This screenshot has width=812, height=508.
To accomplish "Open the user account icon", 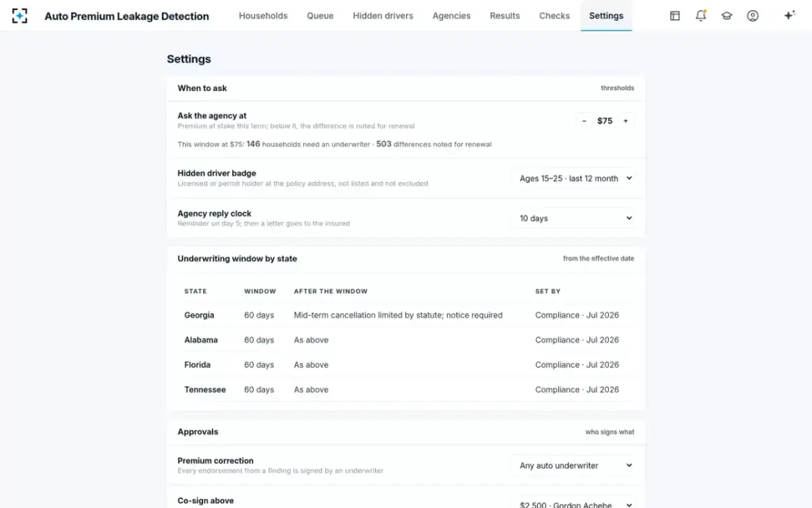I will [752, 16].
